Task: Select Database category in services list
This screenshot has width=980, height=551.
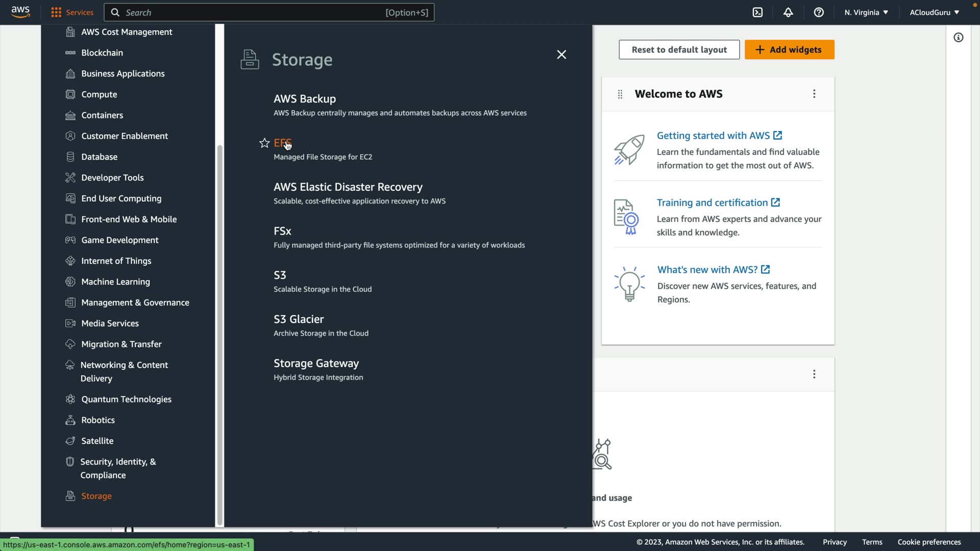Action: click(x=99, y=157)
